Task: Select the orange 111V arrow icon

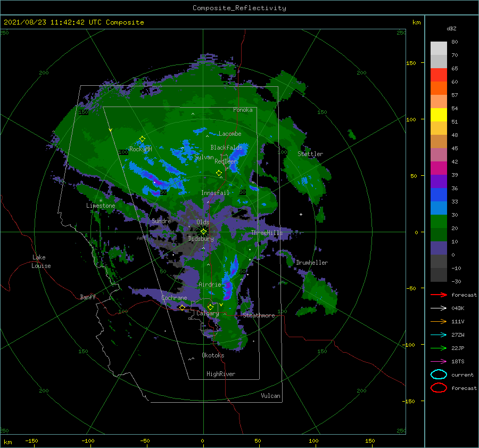Action: tap(439, 321)
